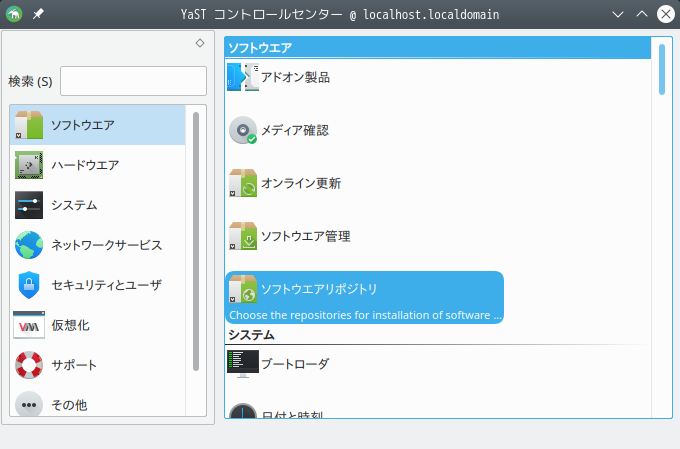Launch the オンライン更新 package icon
This screenshot has width=680, height=449.
click(x=243, y=183)
